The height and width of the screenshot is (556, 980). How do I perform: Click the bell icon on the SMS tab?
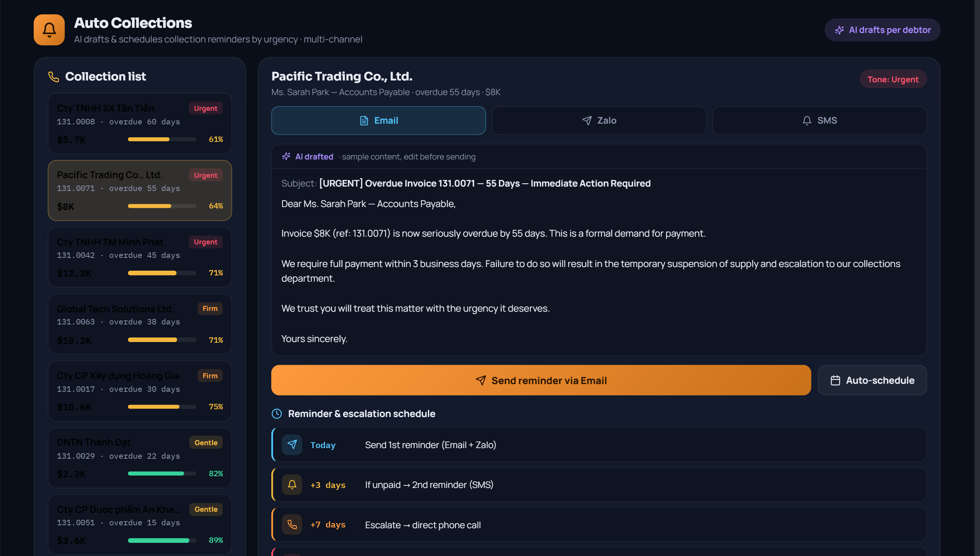tap(807, 121)
